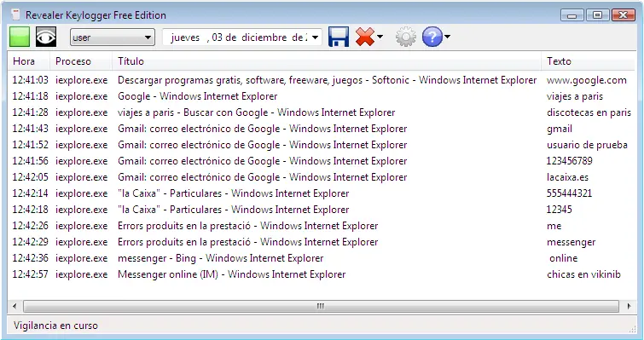This screenshot has height=340, width=644.
Task: Click the 'gmail' text entry
Action: pos(560,129)
